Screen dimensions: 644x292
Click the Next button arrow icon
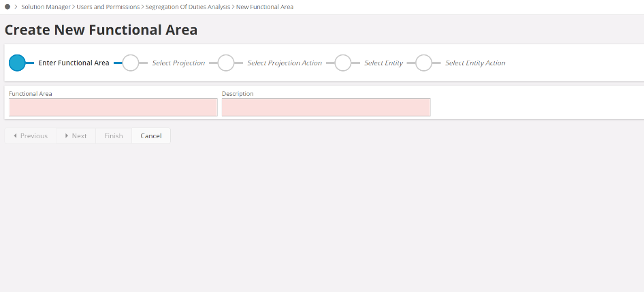coord(67,136)
